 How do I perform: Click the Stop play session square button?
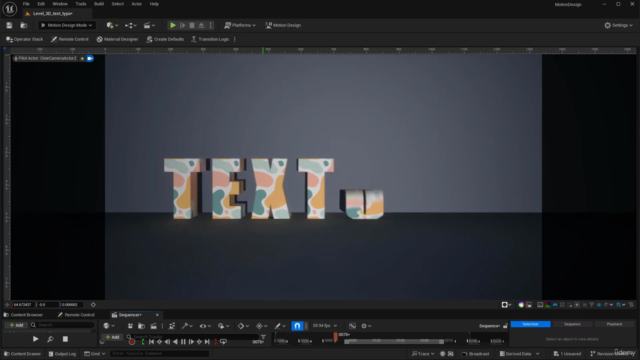coord(192,25)
